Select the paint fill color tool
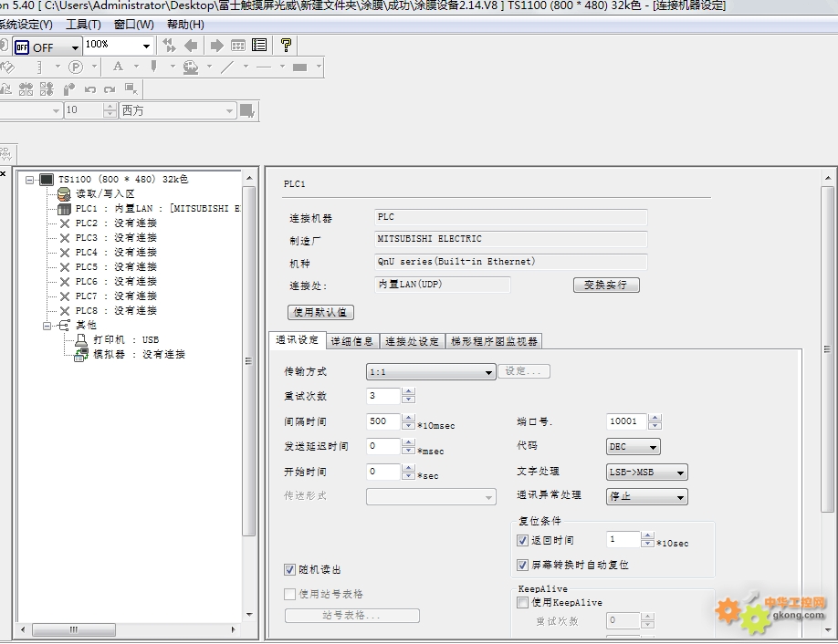Screen dimensions: 838x644 191,67
